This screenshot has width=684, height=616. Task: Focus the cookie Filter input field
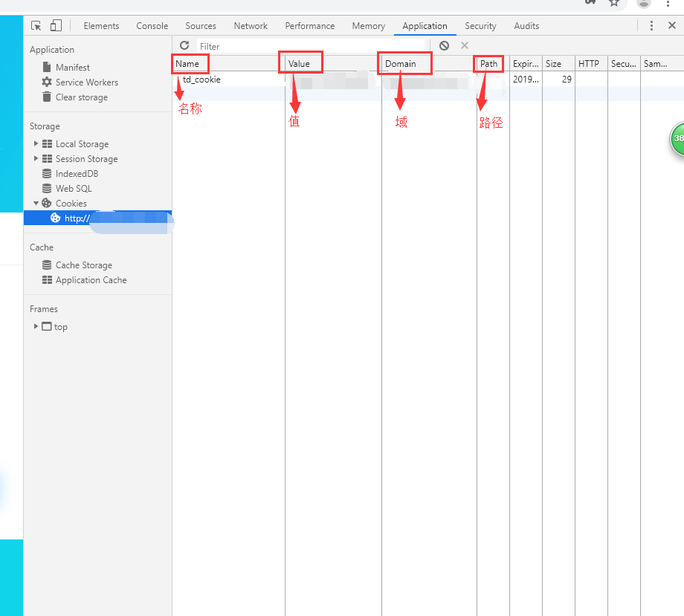(x=311, y=46)
